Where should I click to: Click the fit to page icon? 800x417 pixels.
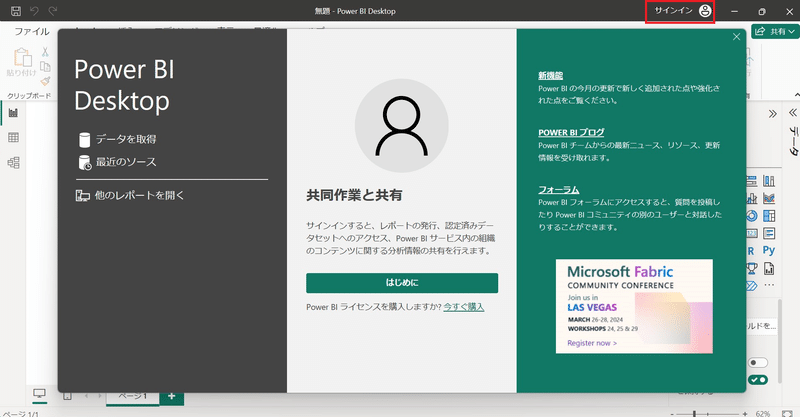coord(787,413)
